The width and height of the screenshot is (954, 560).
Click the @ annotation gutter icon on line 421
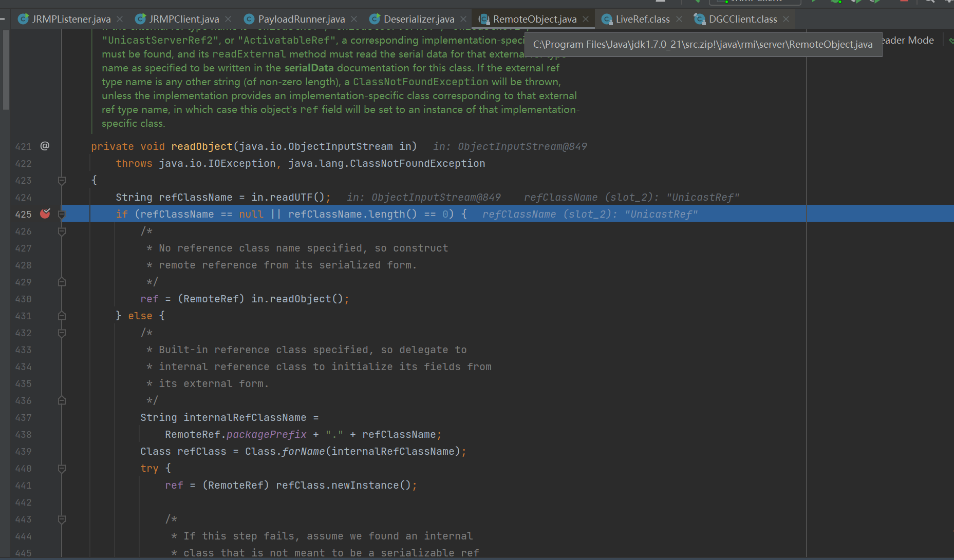tap(45, 146)
